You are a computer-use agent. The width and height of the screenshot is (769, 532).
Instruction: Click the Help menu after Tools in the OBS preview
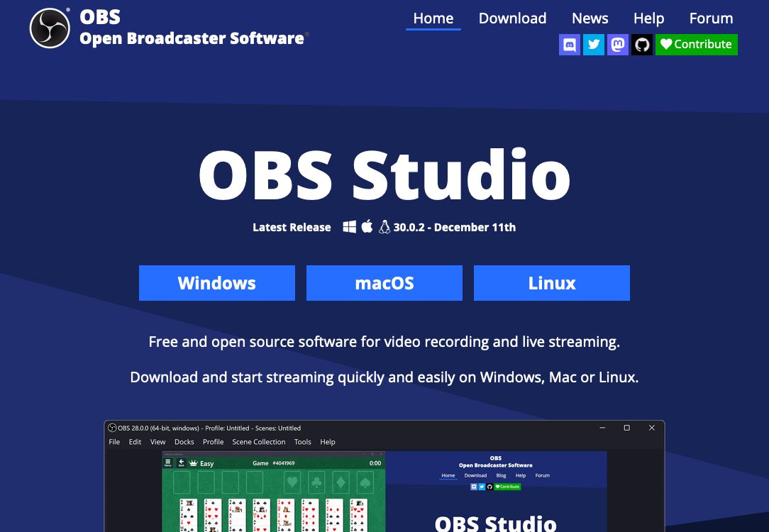[328, 442]
